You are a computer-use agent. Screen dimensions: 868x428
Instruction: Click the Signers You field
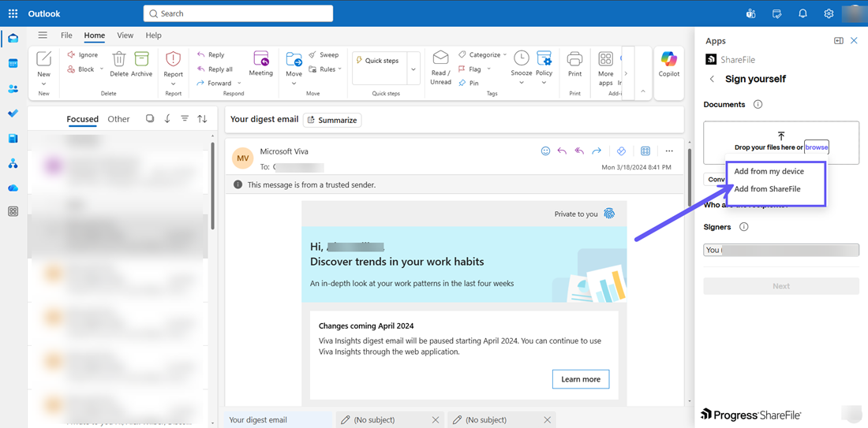click(x=781, y=250)
